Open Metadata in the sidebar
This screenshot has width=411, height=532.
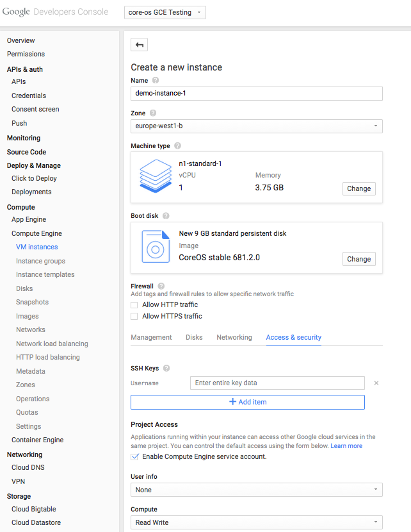click(31, 371)
